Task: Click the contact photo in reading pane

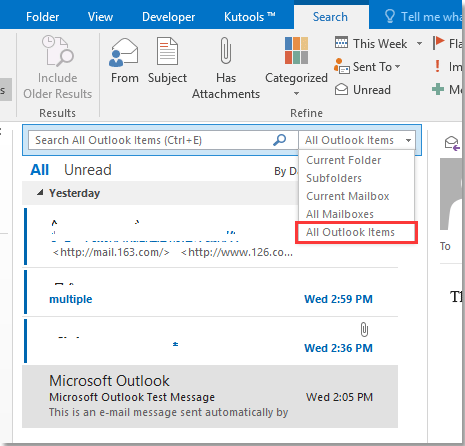Action: click(452, 194)
